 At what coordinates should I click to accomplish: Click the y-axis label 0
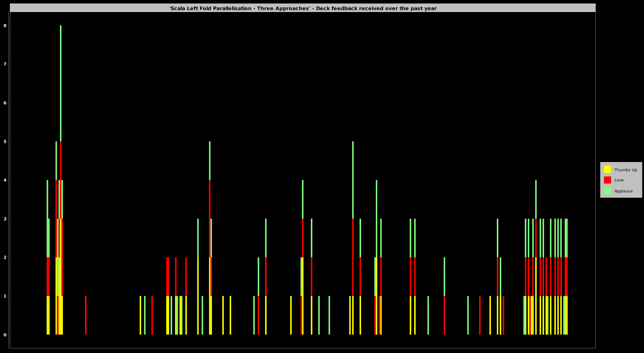5,335
